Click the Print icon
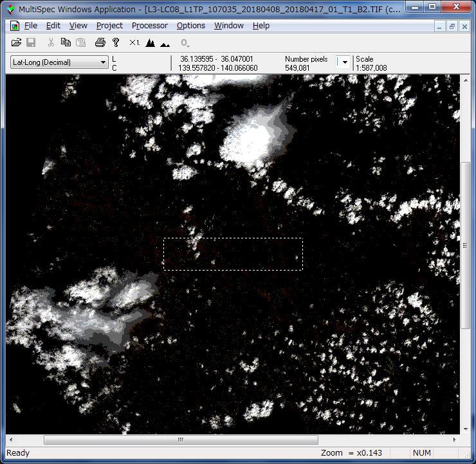Screen dimensions: 476x464 (100, 42)
